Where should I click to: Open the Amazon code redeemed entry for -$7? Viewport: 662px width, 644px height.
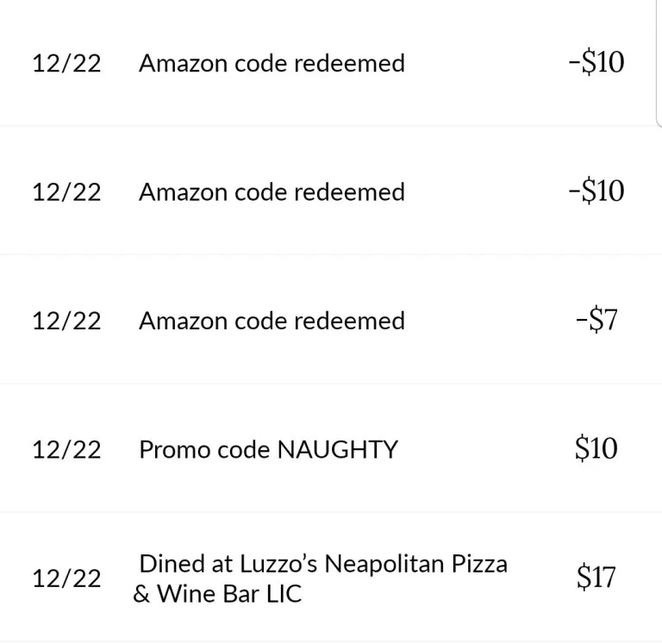pos(272,321)
